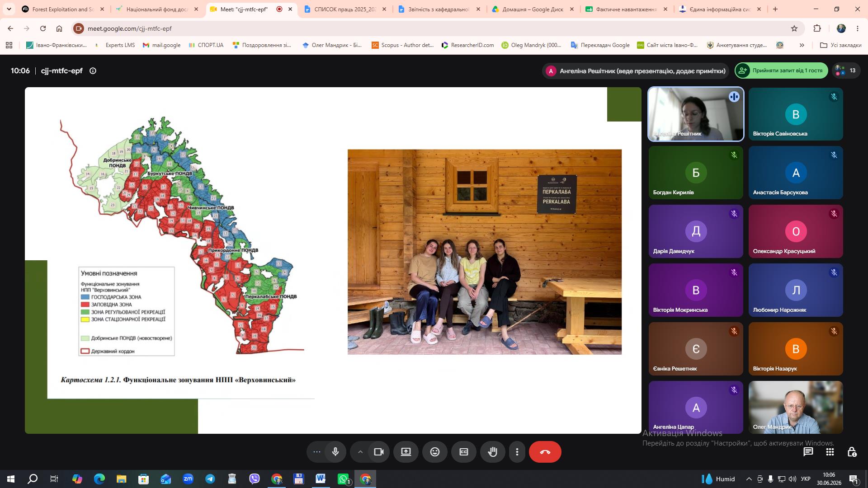The image size is (868, 488).
Task: Click the shared presentation photo of Perkalaba
Action: [x=484, y=252]
